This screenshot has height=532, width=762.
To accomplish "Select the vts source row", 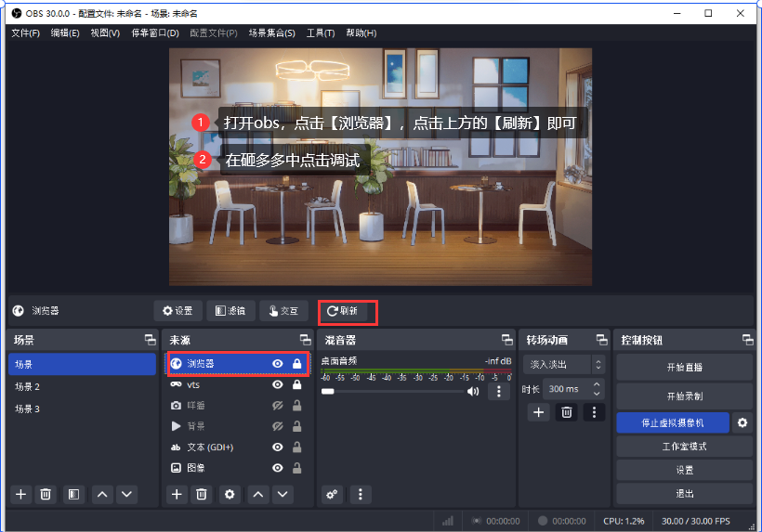I will 238,385.
